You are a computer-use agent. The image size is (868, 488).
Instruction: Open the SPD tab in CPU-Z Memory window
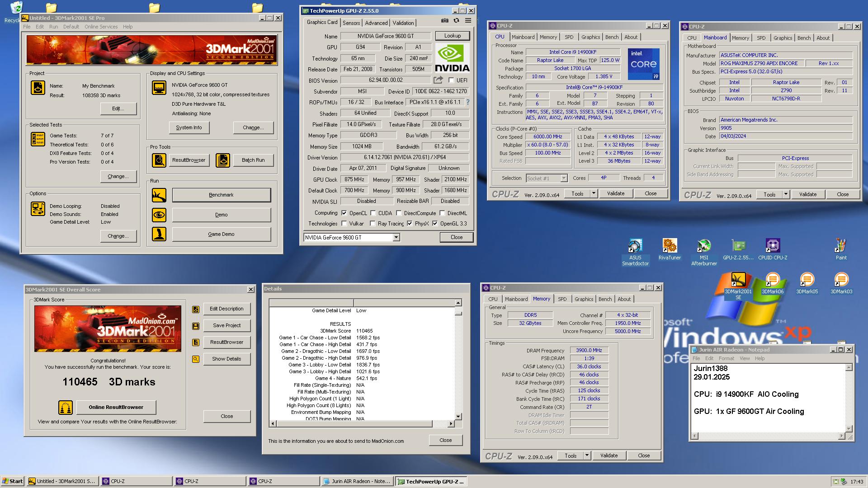click(x=562, y=300)
